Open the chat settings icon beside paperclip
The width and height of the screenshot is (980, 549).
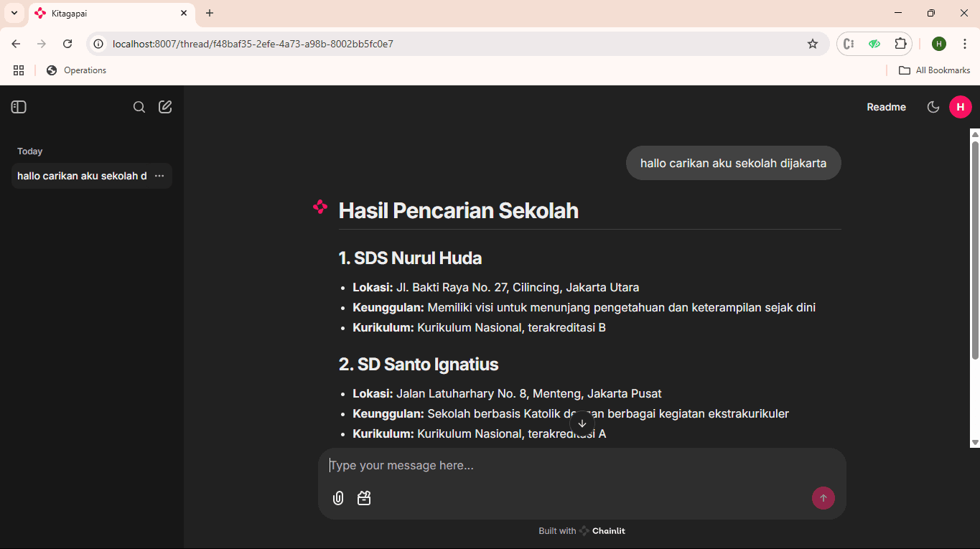364,498
